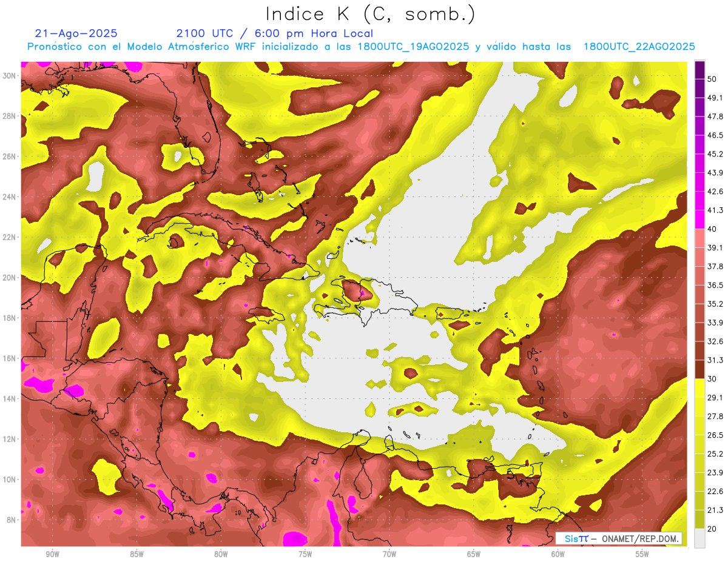Click the legend value '27.8'
Screen dimensions: 728x562
715,416
